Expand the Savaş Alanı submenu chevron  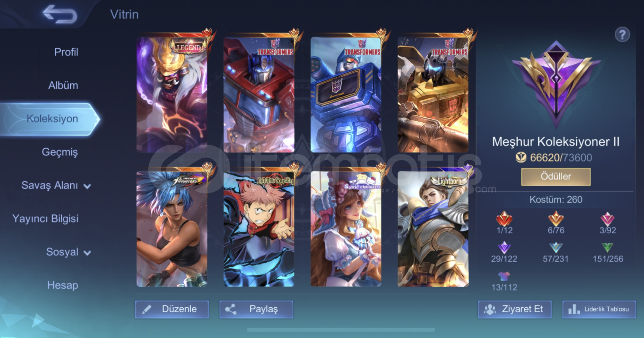point(87,186)
